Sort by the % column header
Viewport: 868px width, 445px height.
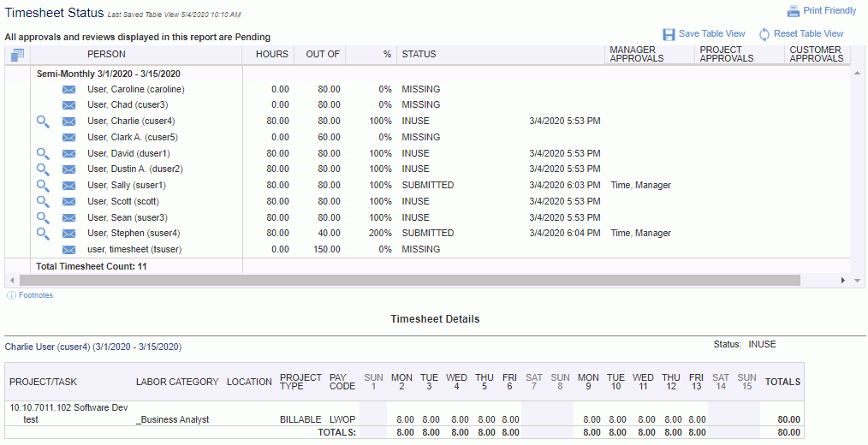coord(387,54)
